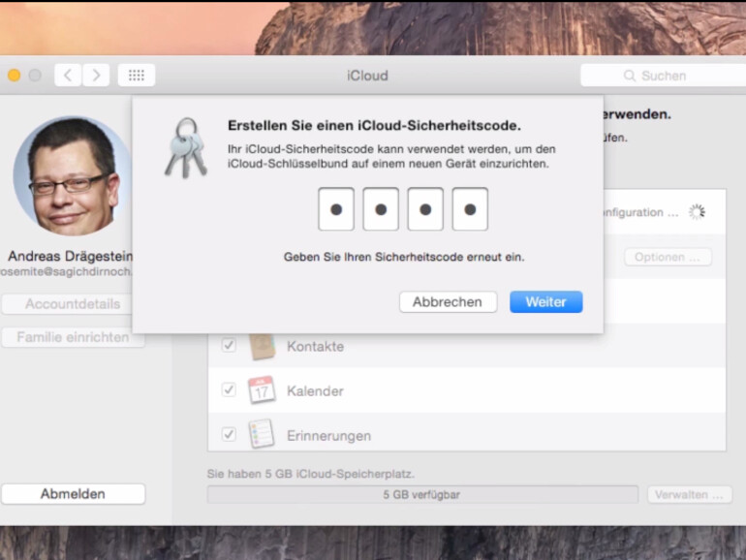746x560 pixels.
Task: Click the yellow minimize window button
Action: tap(15, 76)
